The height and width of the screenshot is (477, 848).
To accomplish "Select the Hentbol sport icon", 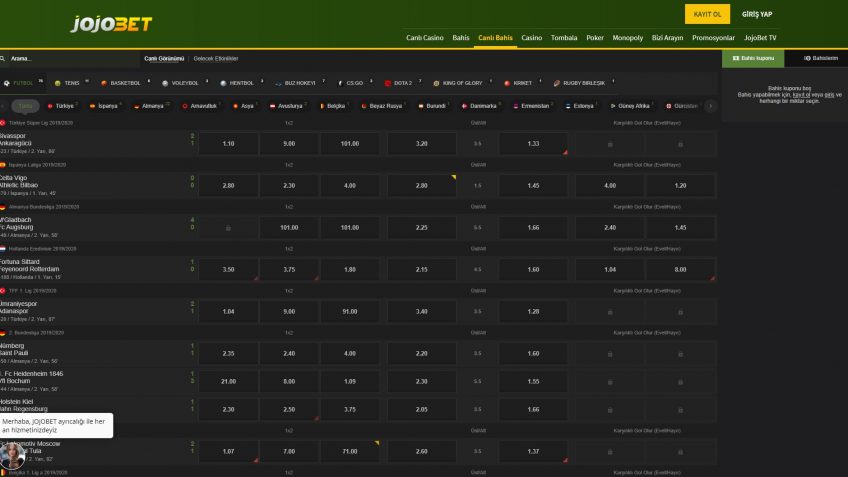I will click(223, 83).
